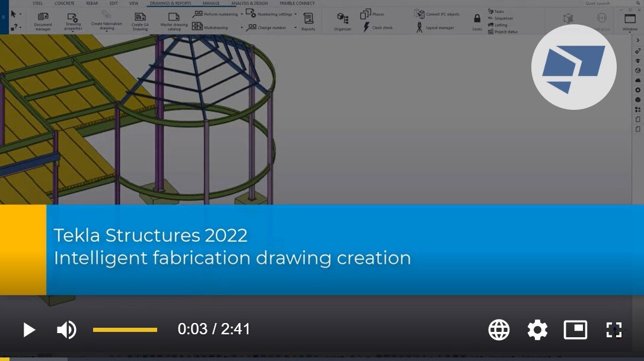The width and height of the screenshot is (644, 361).
Task: Open Phases manager
Action: point(372,14)
